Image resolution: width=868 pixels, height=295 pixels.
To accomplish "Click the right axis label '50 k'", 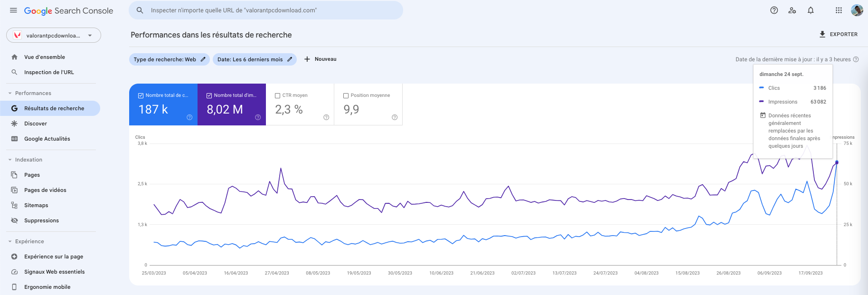I will [x=848, y=184].
